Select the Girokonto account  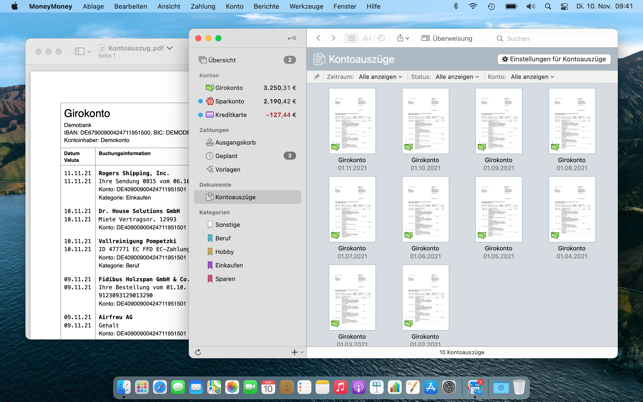247,88
